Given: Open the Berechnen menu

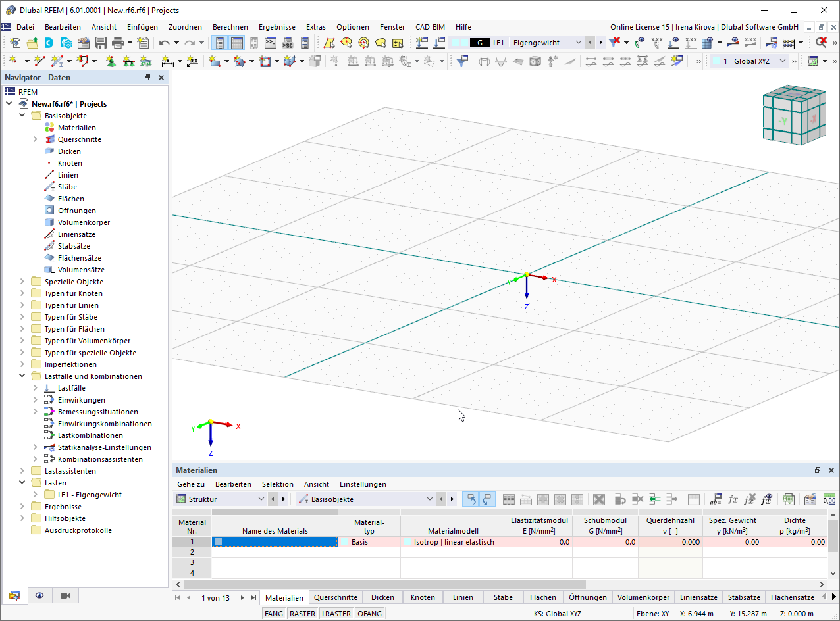Looking at the screenshot, I should pyautogui.click(x=230, y=27).
